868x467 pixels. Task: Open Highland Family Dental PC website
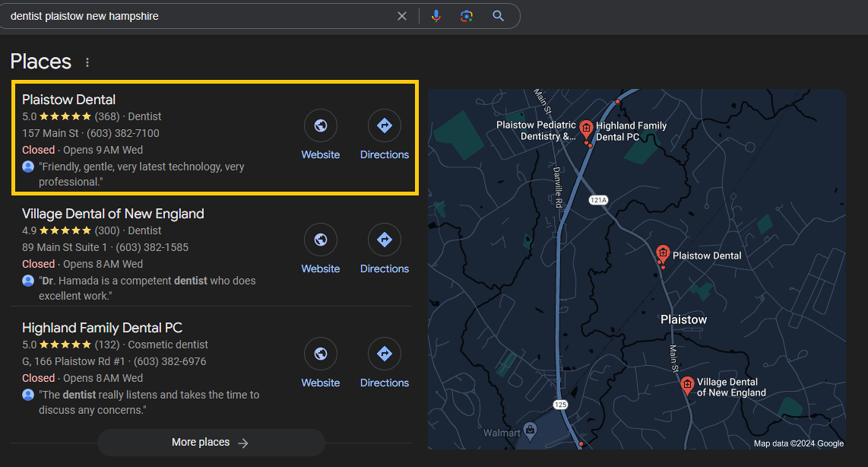pos(321,354)
